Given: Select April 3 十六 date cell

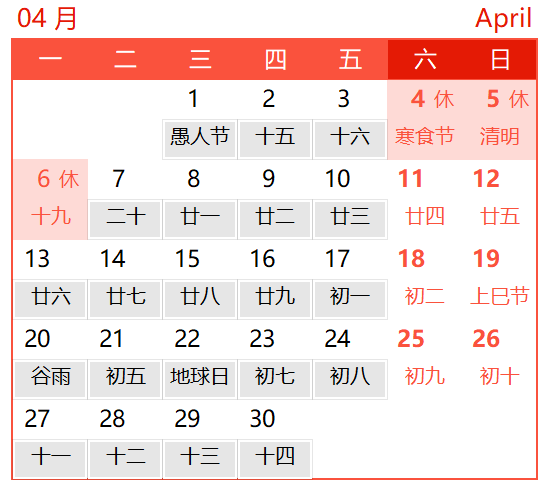Looking at the screenshot, I should 350,120.
